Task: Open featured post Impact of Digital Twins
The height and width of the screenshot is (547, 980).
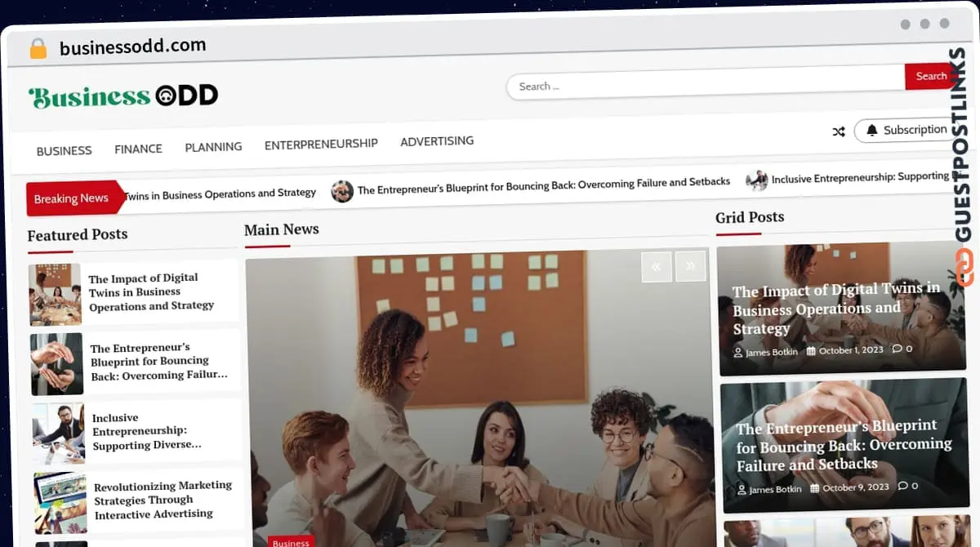Action: pos(152,292)
